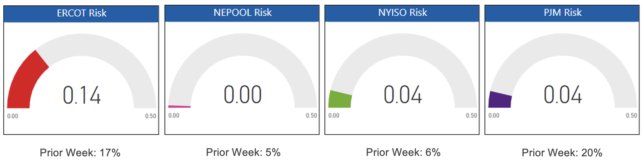
Task: Click the thin pink NEPOOL gauge fill
Action: click(x=179, y=107)
